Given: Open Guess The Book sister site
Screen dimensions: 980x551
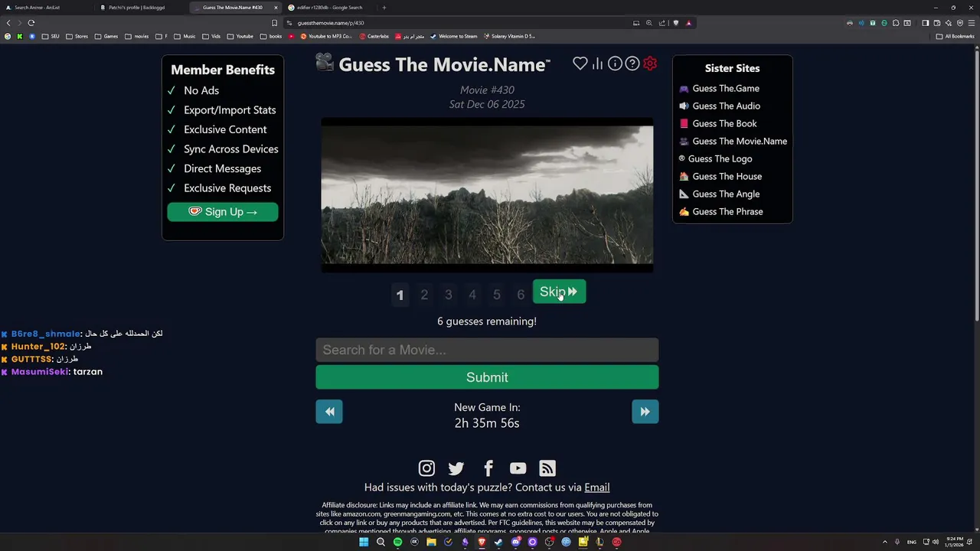Looking at the screenshot, I should 724,124.
